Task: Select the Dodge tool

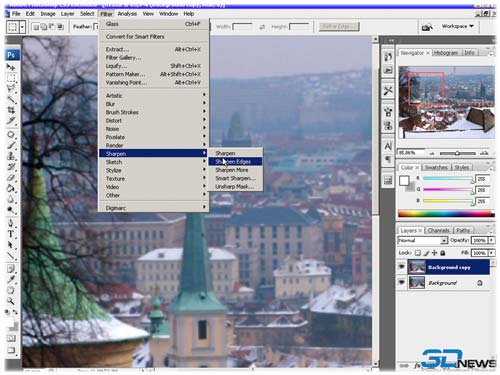Action: tap(11, 210)
